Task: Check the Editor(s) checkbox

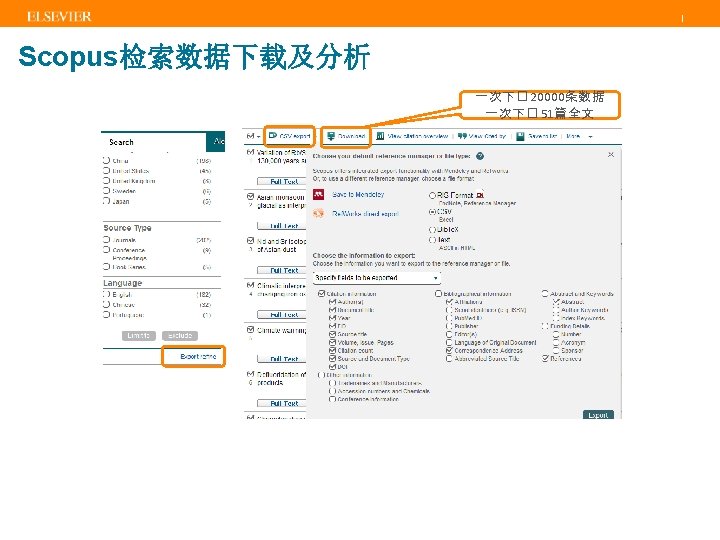Action: pos(450,334)
